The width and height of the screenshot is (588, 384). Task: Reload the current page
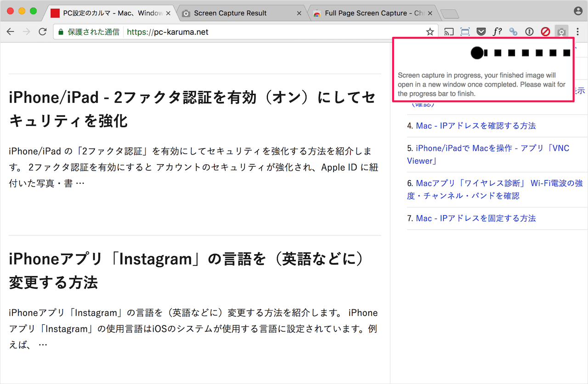tap(43, 32)
